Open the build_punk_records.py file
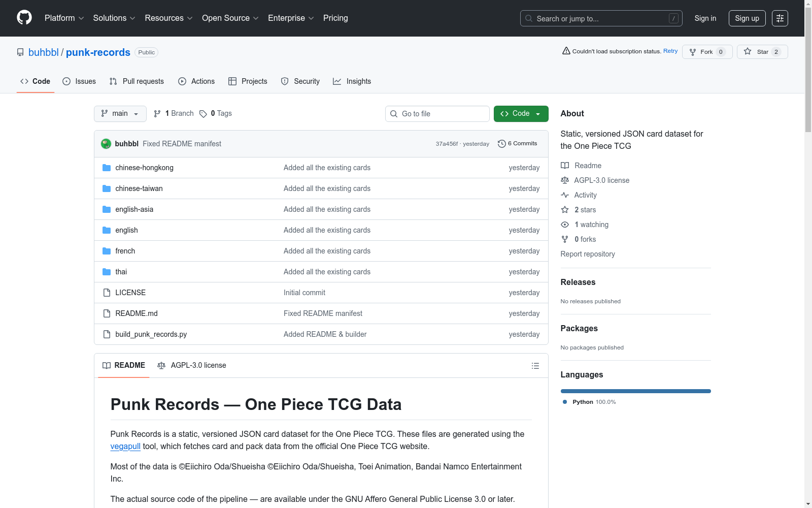This screenshot has width=812, height=508. tap(151, 334)
